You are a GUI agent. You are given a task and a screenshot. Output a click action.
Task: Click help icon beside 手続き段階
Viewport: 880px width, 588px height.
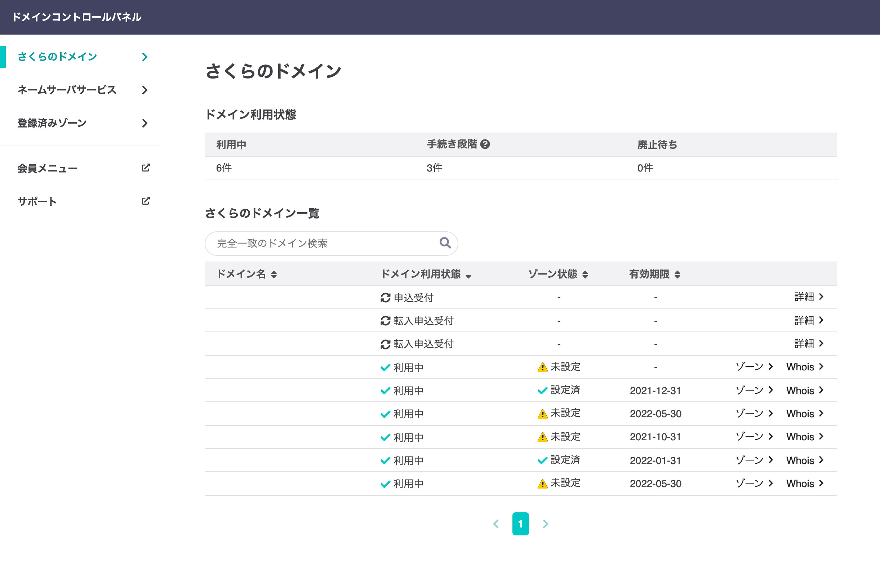[x=485, y=144]
